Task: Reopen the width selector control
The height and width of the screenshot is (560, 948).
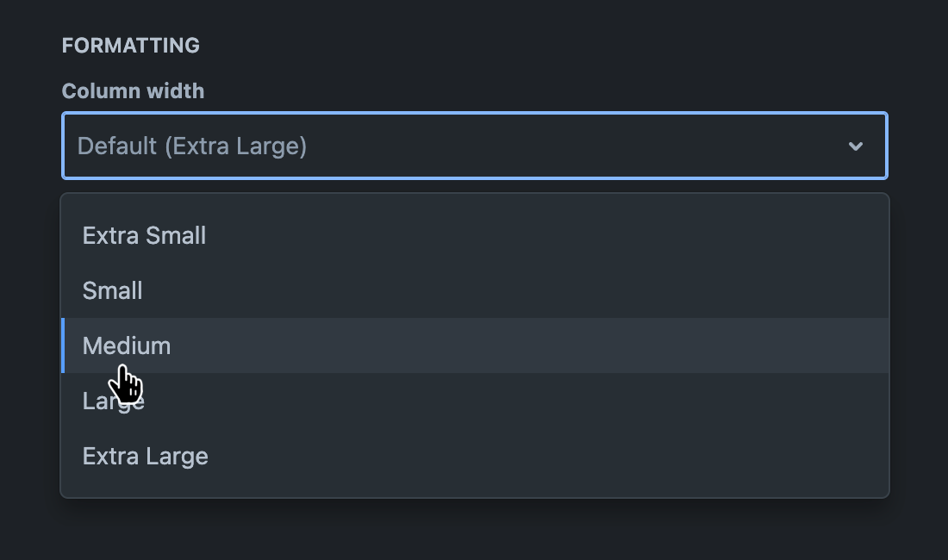Action: coord(474,146)
